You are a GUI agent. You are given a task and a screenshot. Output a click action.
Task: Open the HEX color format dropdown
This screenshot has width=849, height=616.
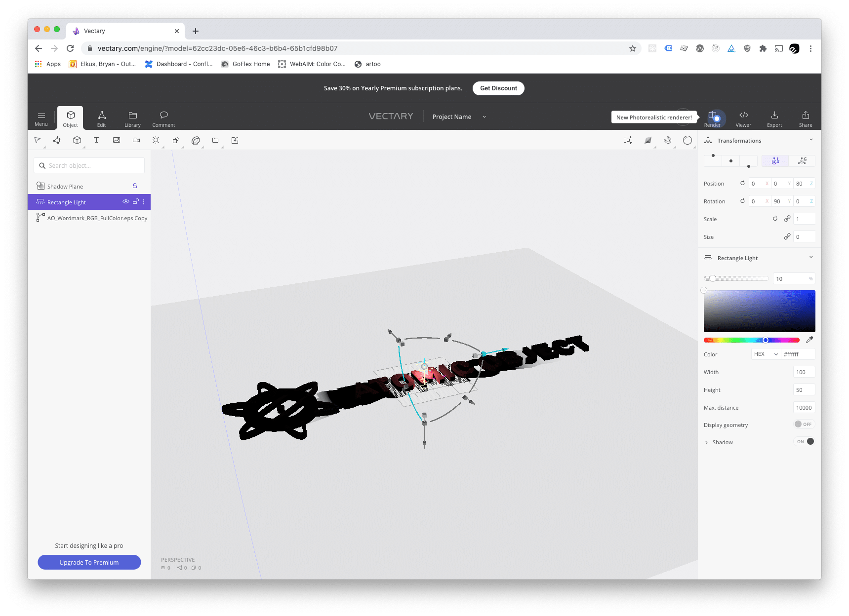coord(765,354)
